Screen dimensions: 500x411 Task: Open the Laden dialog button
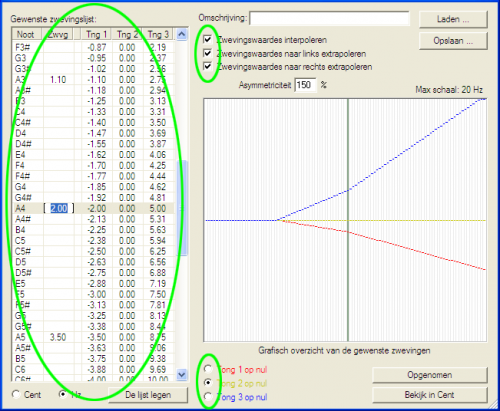453,20
